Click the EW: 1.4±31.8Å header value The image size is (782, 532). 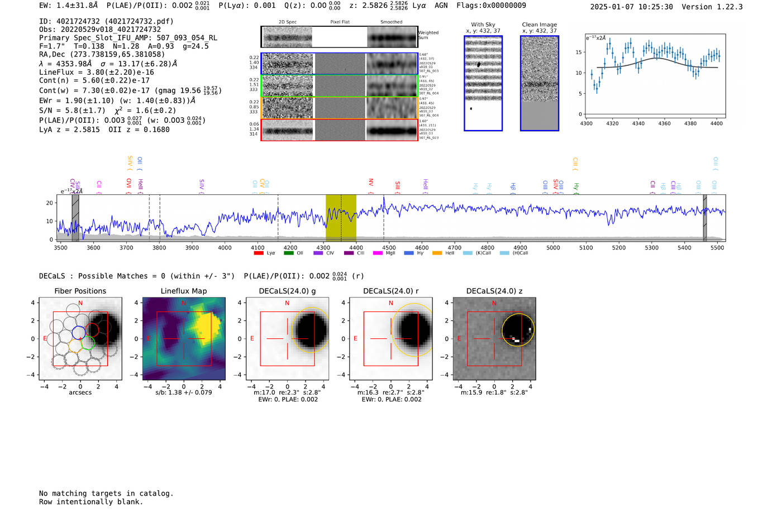pyautogui.click(x=69, y=6)
